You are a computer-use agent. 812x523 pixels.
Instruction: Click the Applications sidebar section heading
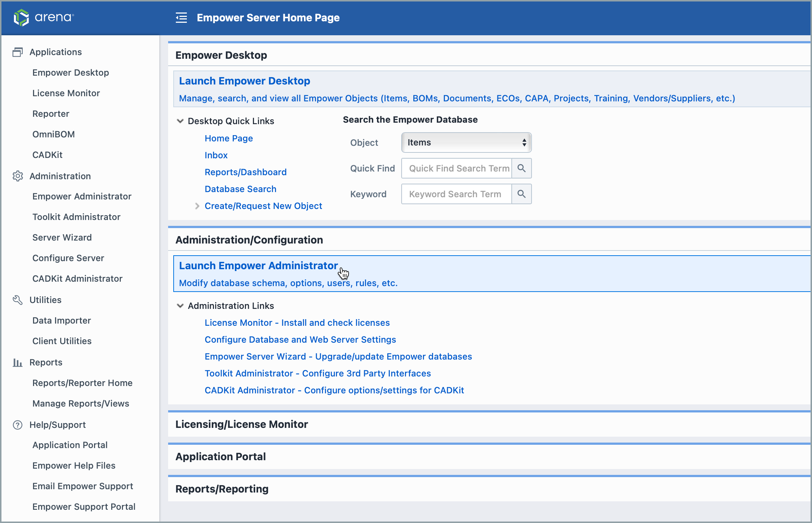tap(56, 52)
